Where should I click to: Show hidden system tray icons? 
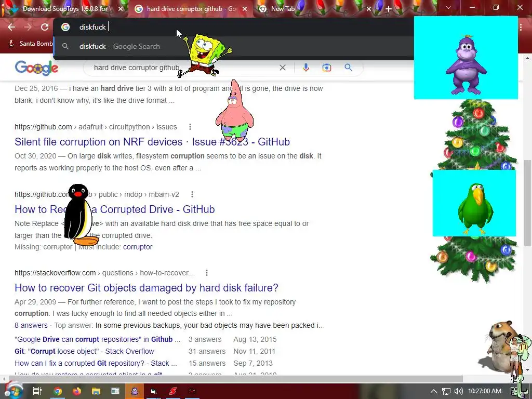[x=433, y=391]
